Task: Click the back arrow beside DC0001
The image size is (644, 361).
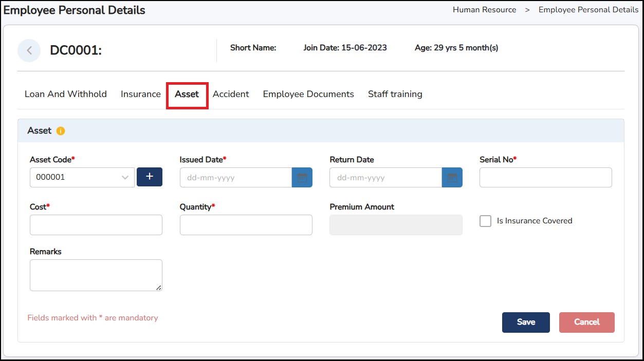Action: tap(29, 50)
